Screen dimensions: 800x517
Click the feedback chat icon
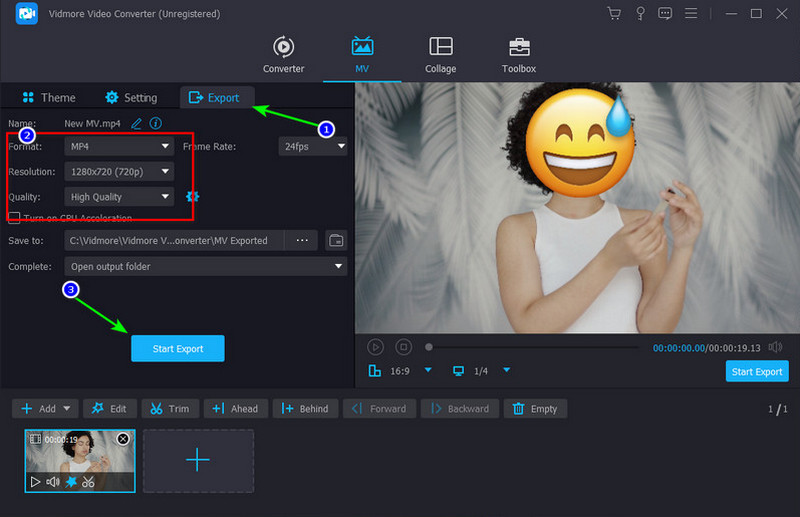point(666,14)
